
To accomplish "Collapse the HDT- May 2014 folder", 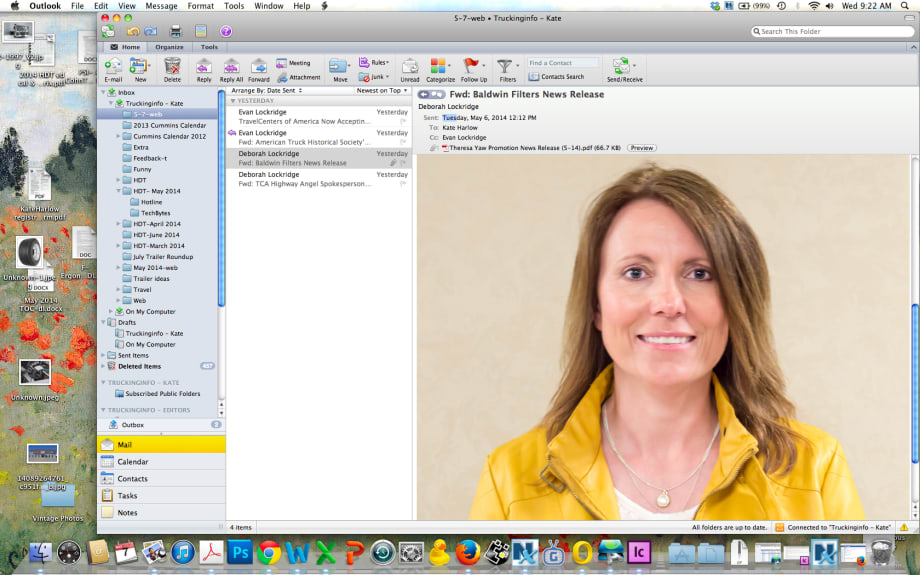I will 119,190.
